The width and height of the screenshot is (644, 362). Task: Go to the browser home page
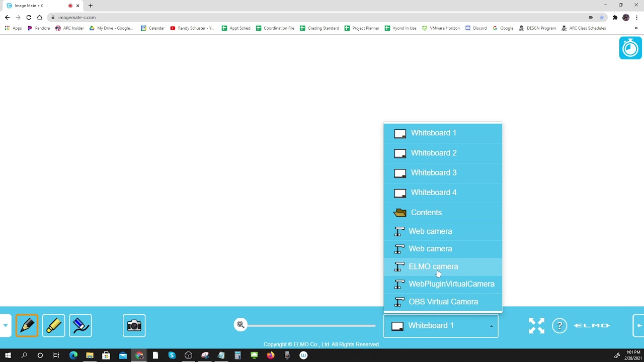click(x=39, y=17)
